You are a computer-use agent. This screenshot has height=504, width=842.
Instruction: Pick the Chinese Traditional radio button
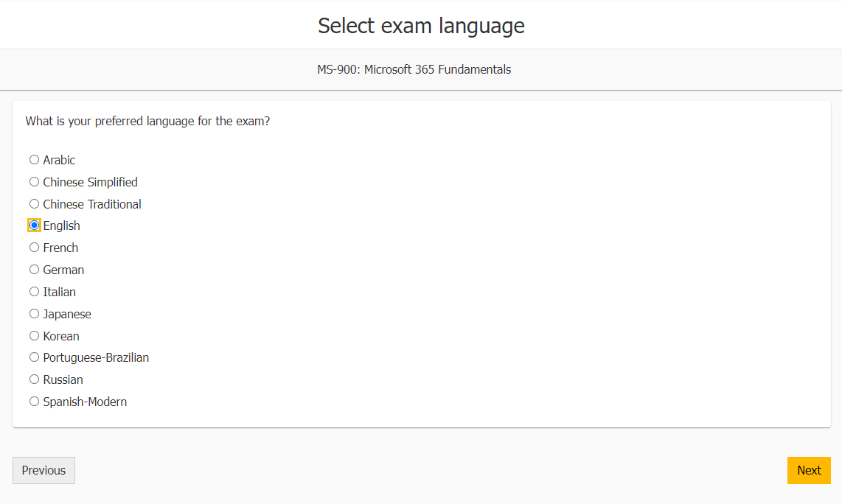35,204
